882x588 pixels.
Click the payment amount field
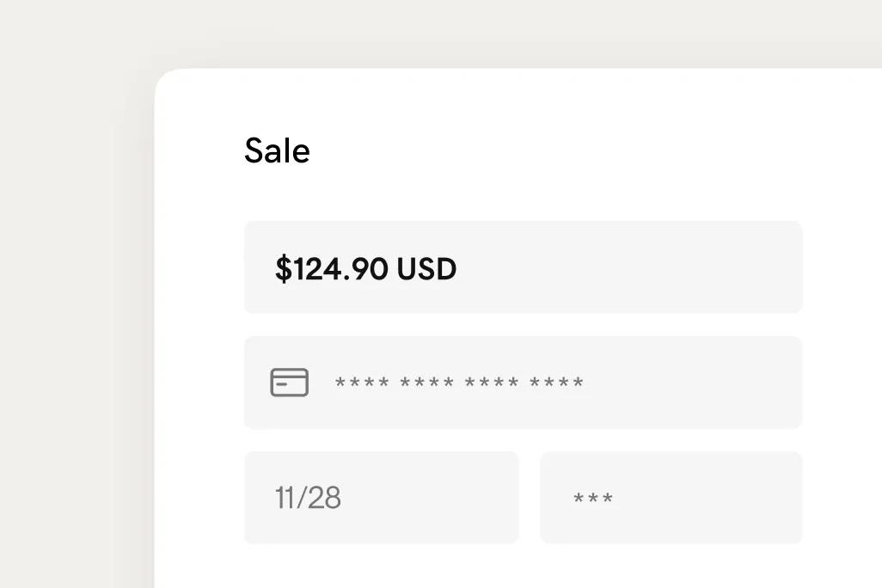524,266
